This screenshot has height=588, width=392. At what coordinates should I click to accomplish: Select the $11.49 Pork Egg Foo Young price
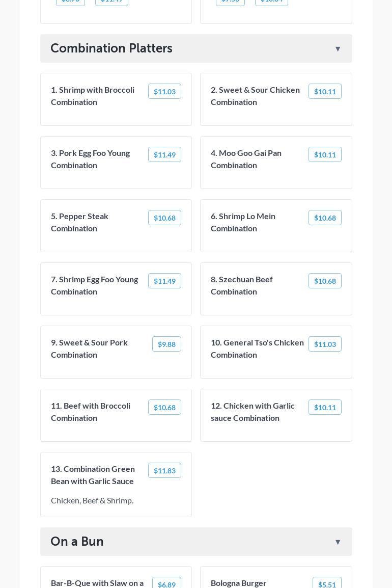click(164, 155)
